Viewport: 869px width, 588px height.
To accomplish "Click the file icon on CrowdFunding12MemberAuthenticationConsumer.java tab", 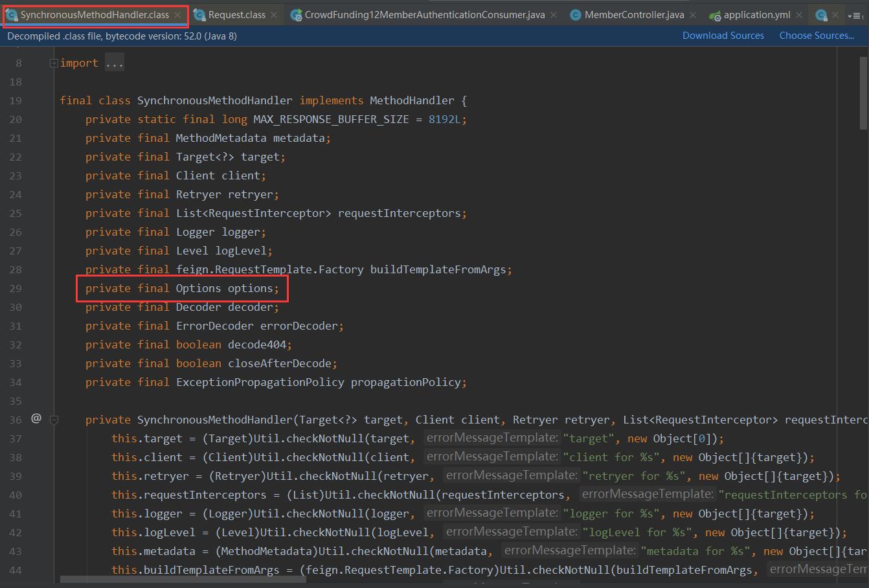I will 295,14.
